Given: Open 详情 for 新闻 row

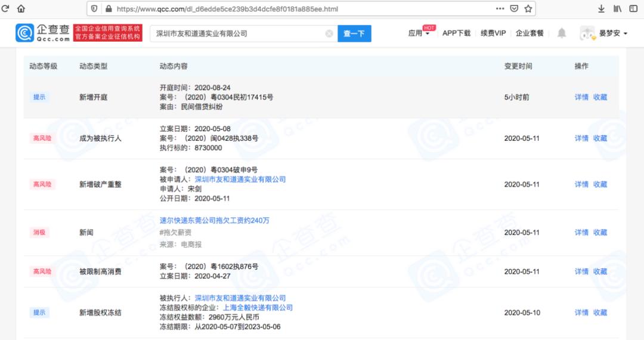Looking at the screenshot, I should (x=581, y=233).
